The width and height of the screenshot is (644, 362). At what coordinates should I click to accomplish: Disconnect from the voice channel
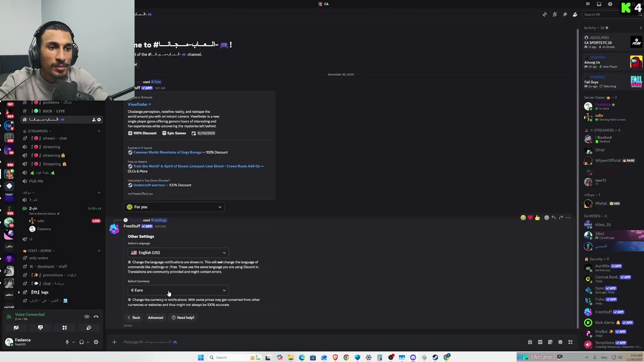96,317
